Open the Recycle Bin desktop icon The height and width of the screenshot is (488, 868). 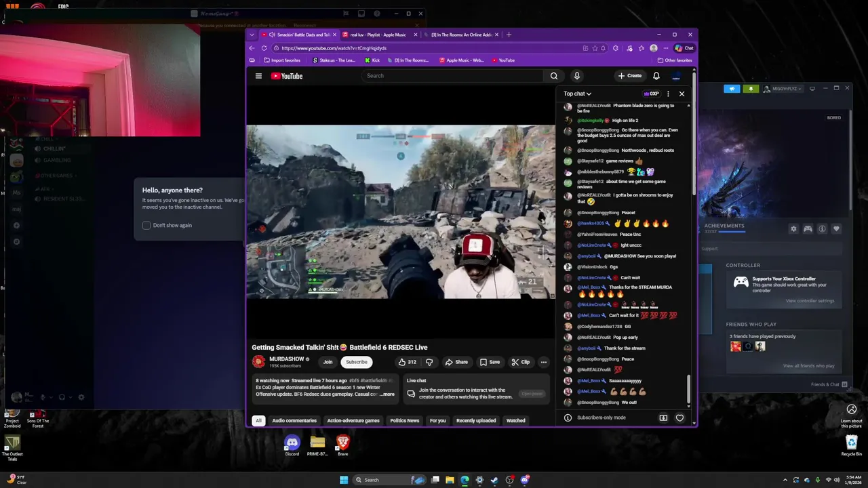pyautogui.click(x=852, y=445)
